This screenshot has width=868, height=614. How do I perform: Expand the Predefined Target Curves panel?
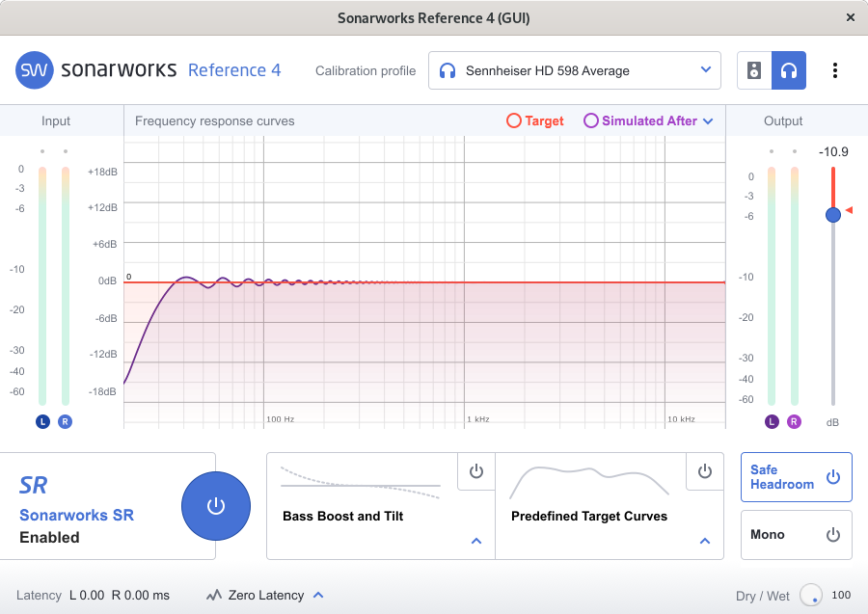pyautogui.click(x=705, y=541)
